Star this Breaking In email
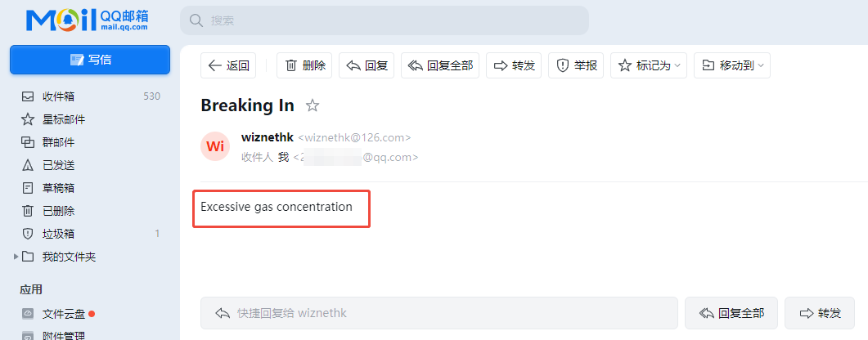Screen dimensions: 868x340 (312, 105)
